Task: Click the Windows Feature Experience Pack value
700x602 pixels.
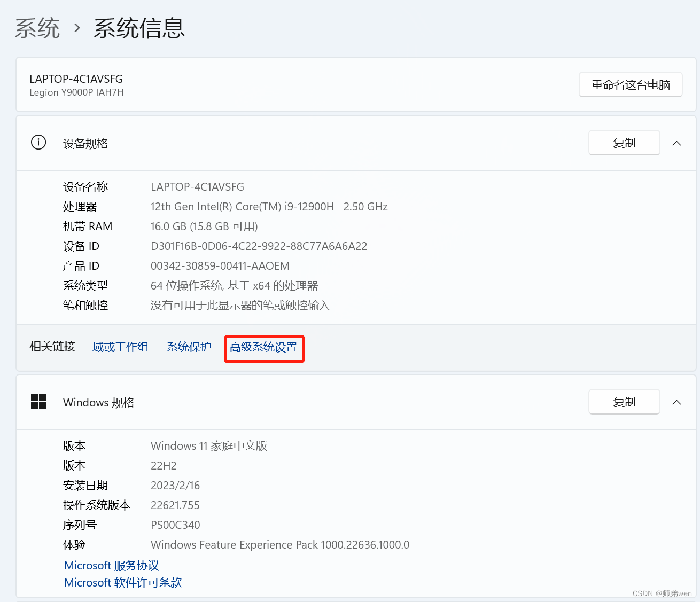Action: 280,545
